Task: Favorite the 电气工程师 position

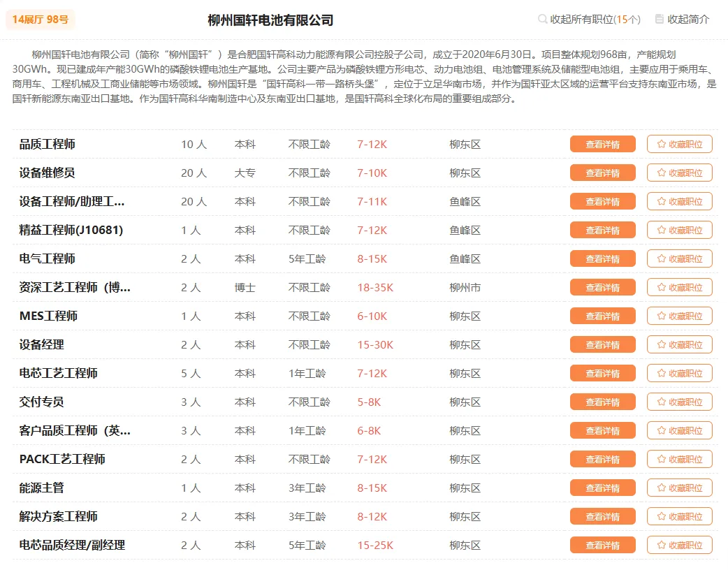Action: point(680,258)
